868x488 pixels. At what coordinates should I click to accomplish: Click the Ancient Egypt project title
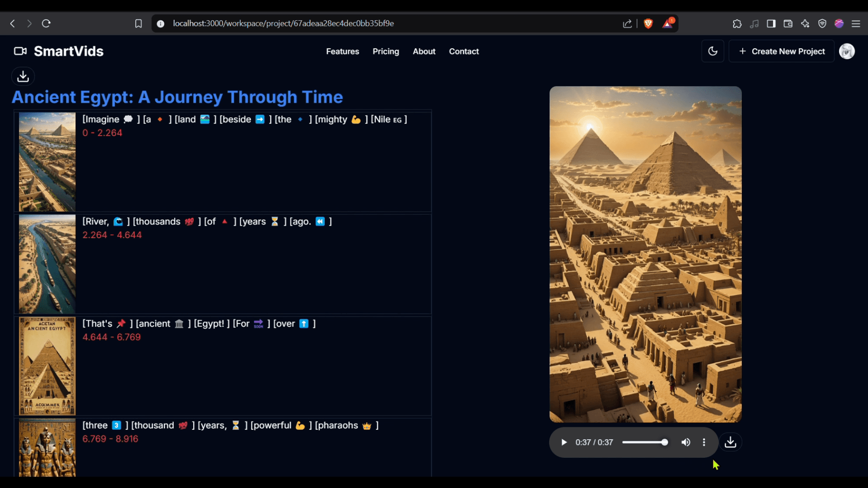pyautogui.click(x=177, y=97)
